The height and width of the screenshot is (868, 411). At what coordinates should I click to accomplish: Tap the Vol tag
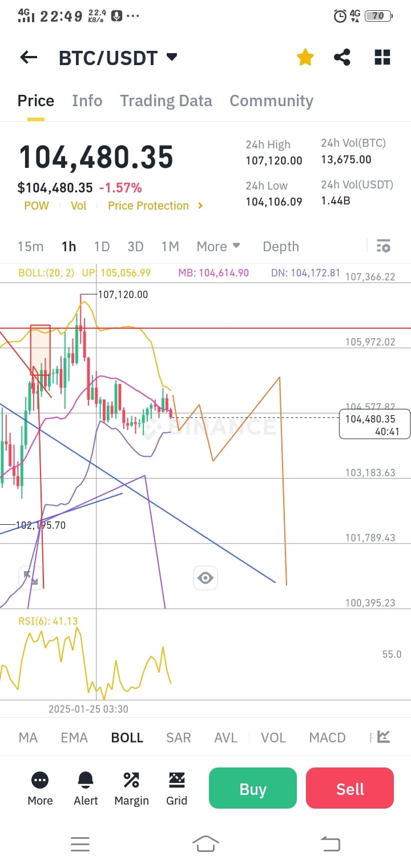[x=78, y=206]
